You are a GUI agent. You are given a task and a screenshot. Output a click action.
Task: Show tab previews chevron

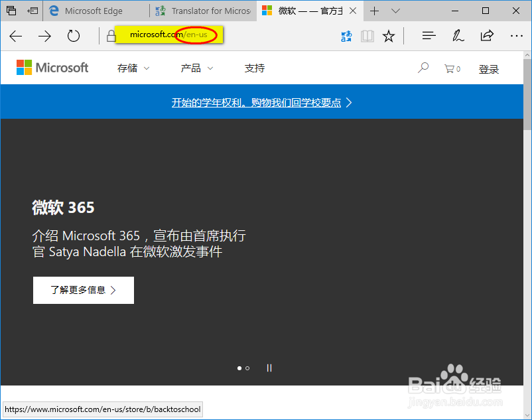click(x=395, y=11)
